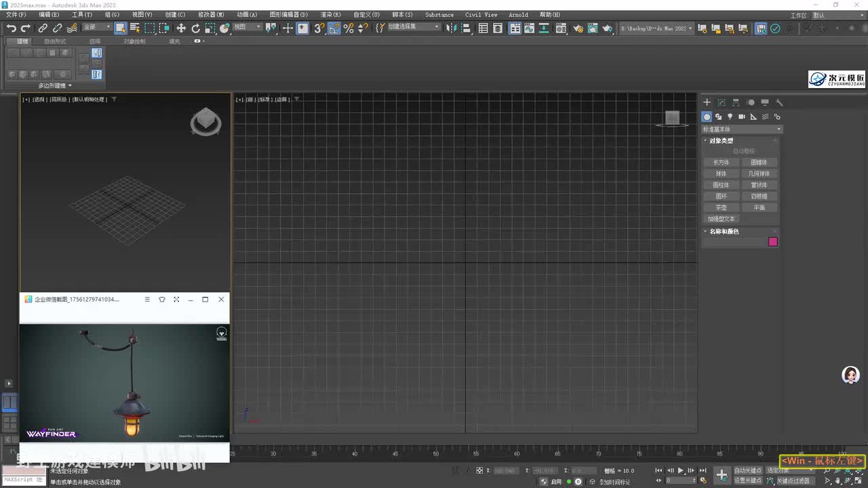Toggle Auto Key (自动关键点) mode

point(748,470)
